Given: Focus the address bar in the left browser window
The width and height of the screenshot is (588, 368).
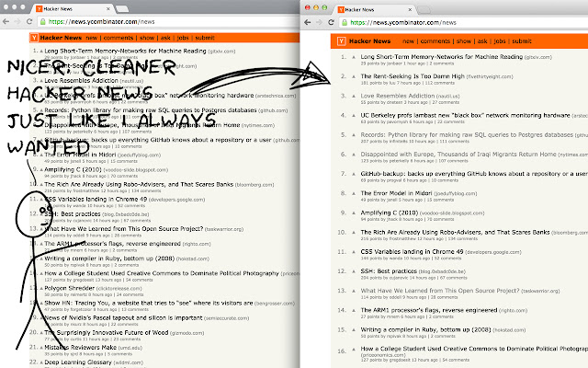Looking at the screenshot, I should 169,22.
